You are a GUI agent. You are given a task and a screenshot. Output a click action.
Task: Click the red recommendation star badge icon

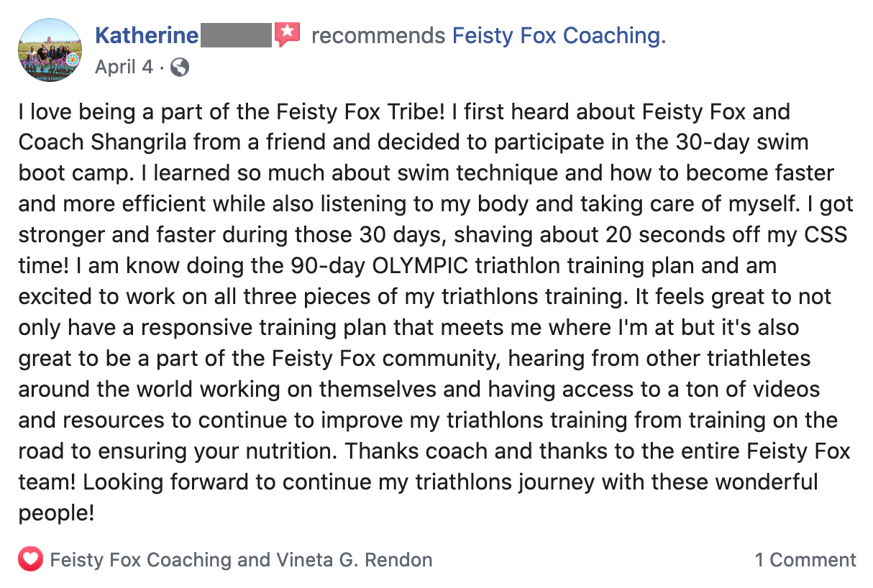tap(287, 34)
